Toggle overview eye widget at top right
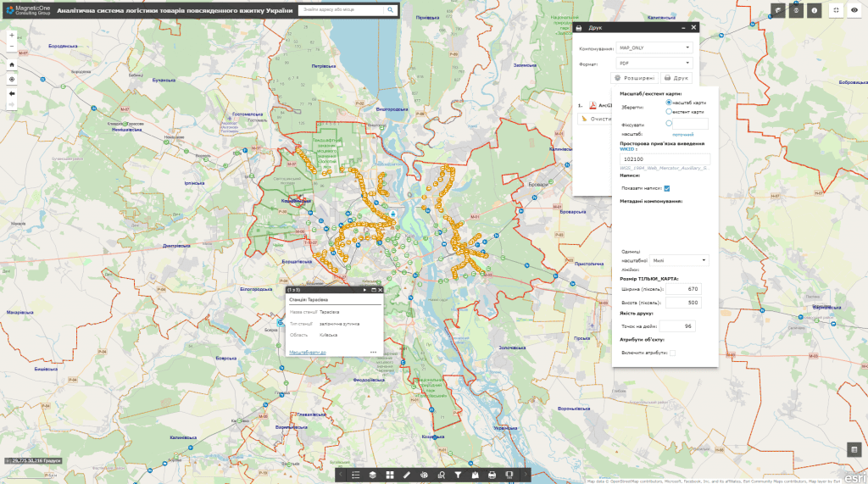Viewport: 868px width, 484px height. click(x=854, y=10)
